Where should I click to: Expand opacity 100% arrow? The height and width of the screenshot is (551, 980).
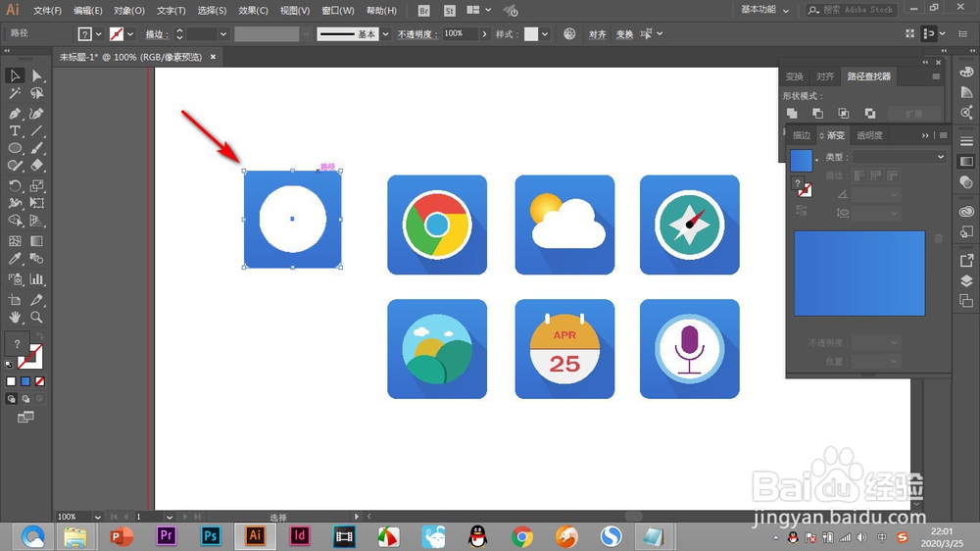[x=484, y=34]
